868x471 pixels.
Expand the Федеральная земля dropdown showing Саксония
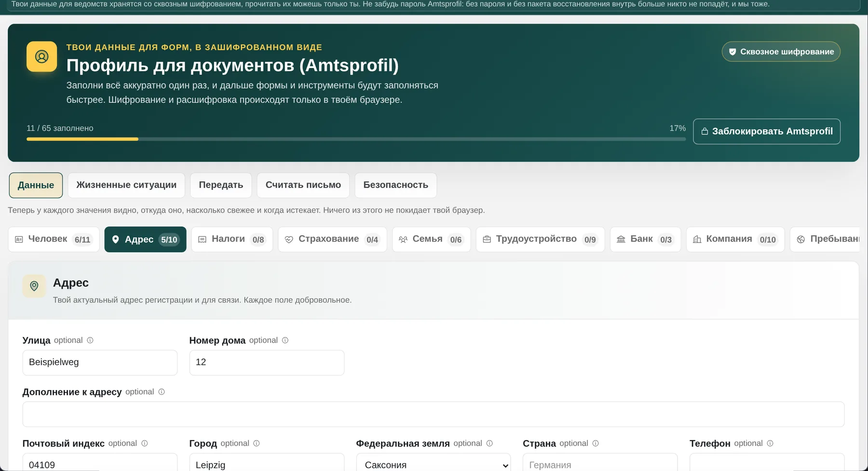(434, 462)
